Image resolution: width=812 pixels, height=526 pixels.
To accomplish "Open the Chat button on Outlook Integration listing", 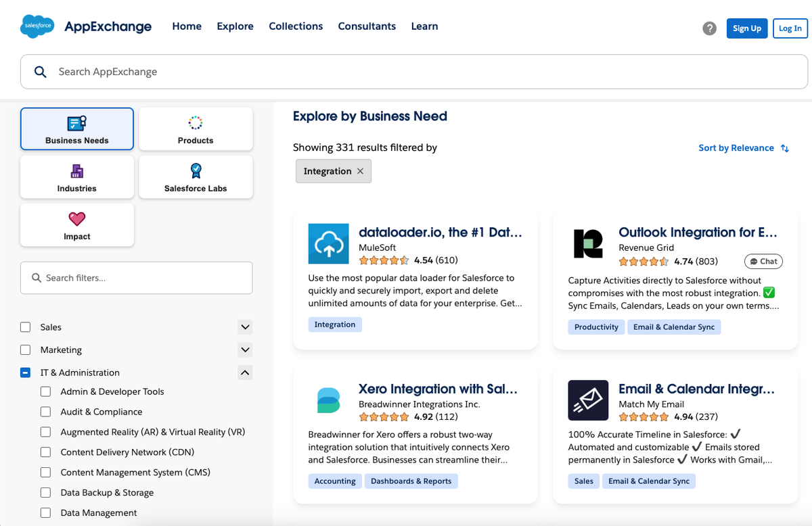I will (x=763, y=261).
